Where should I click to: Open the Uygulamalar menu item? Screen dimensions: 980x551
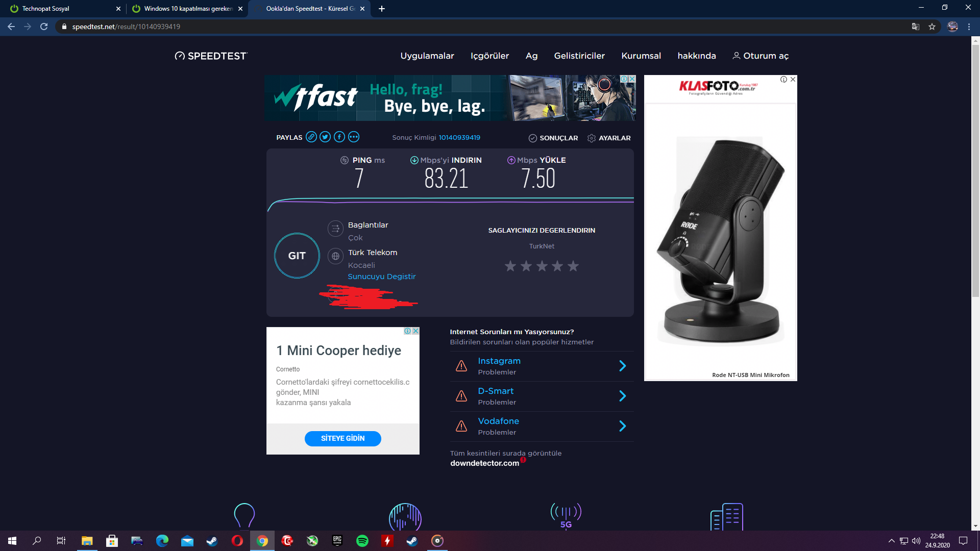[x=427, y=56]
